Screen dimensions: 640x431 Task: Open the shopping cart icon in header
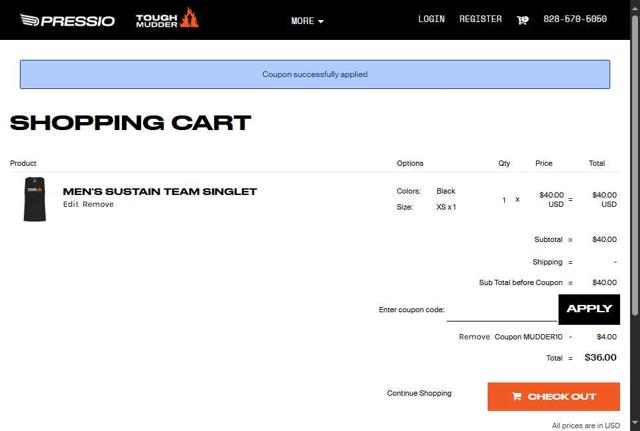point(522,20)
